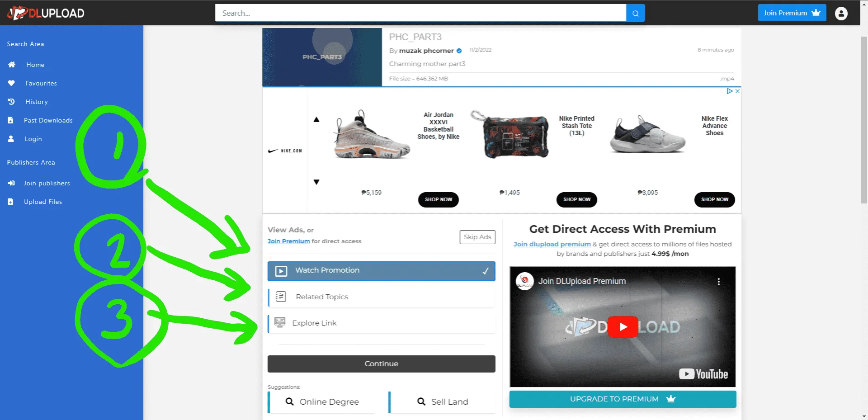Click the crown icon in Join Premium
This screenshot has width=868, height=420.
pyautogui.click(x=816, y=13)
